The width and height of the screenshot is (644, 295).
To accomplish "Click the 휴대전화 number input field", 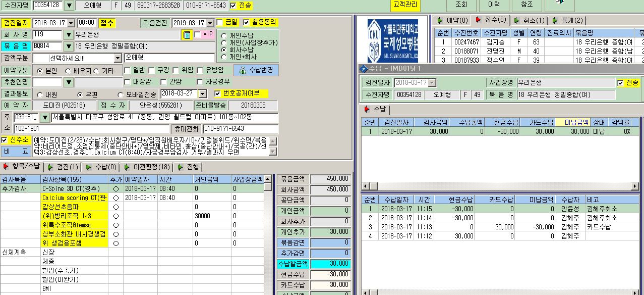I will point(240,129).
